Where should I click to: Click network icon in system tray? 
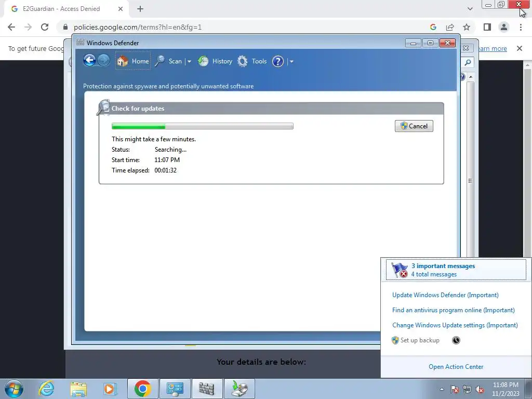pyautogui.click(x=467, y=389)
